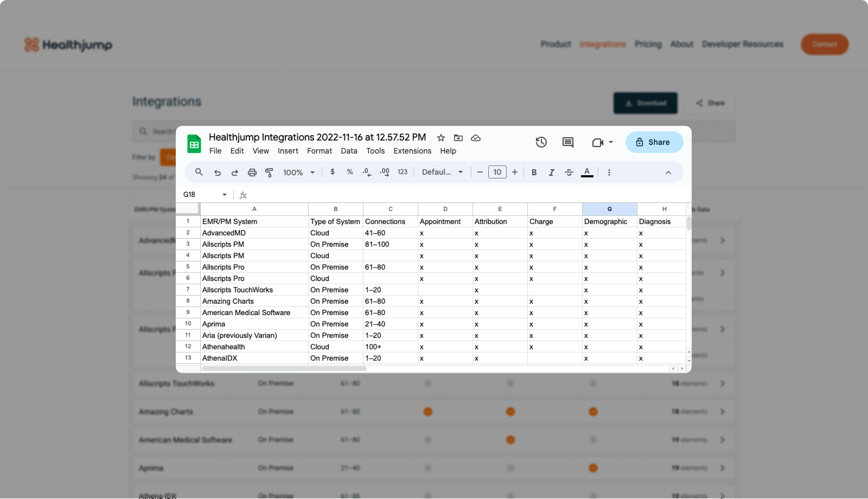Start a video call with camera icon
The image size is (868, 499).
pos(598,142)
